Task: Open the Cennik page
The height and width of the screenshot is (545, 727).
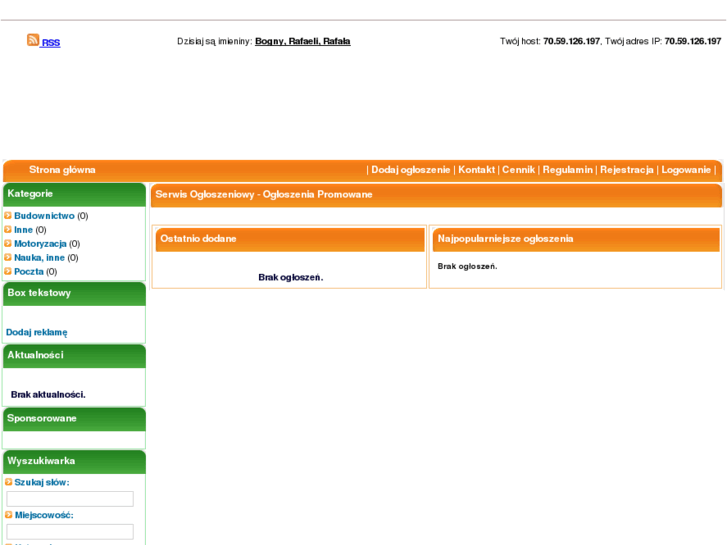Action: [518, 170]
